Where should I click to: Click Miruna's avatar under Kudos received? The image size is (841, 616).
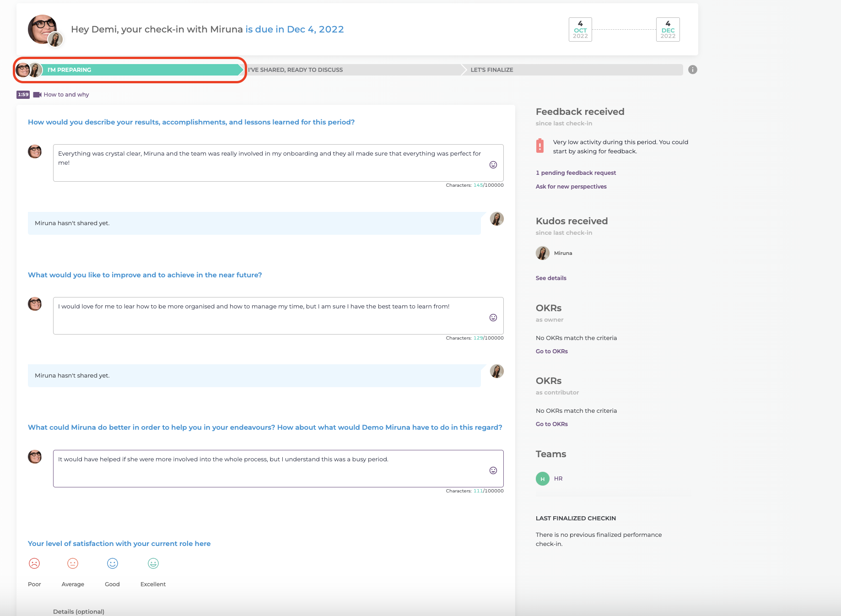(543, 253)
